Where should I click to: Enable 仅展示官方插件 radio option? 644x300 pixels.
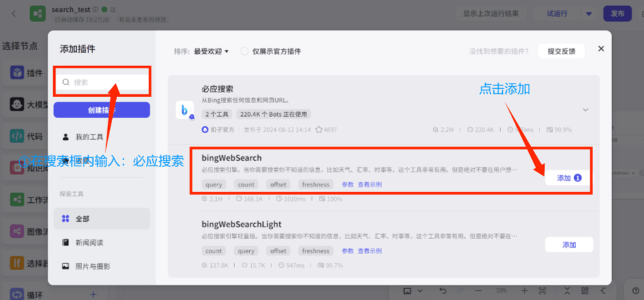click(x=245, y=51)
